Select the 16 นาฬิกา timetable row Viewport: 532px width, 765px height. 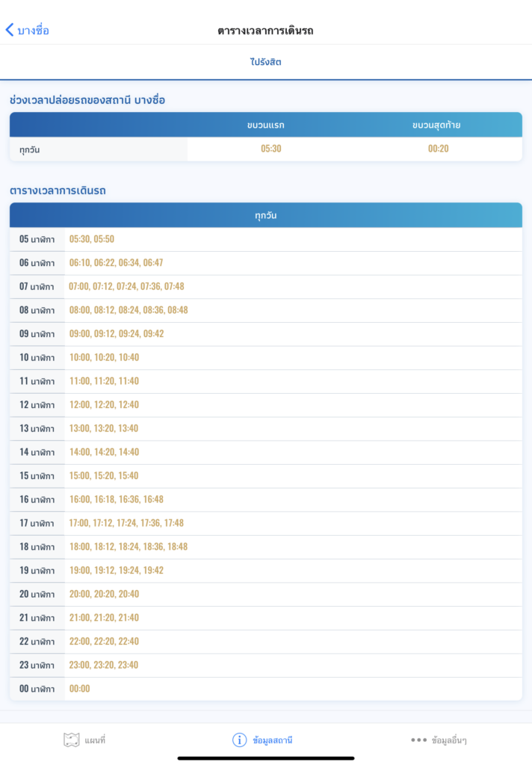pyautogui.click(x=266, y=499)
